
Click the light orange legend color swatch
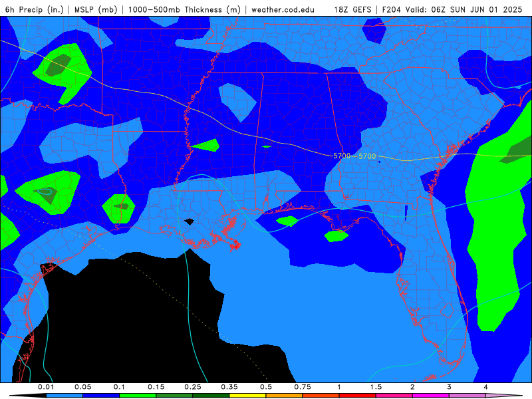(x=285, y=396)
